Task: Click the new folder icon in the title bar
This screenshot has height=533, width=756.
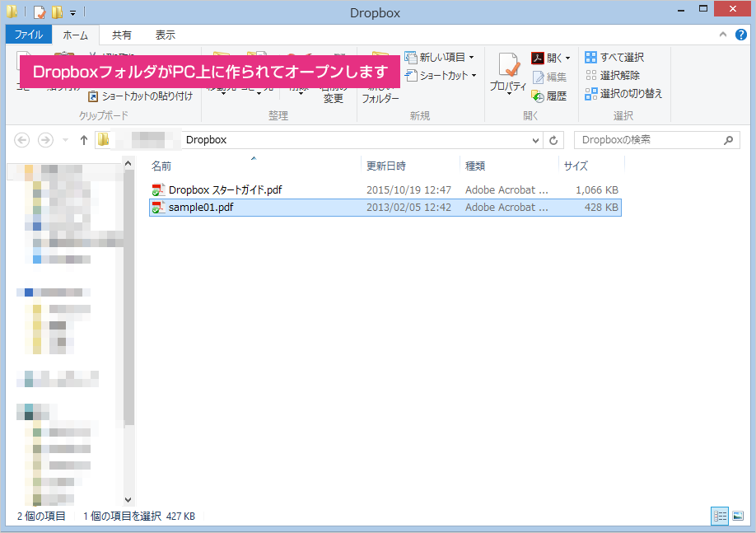Action: tap(58, 12)
